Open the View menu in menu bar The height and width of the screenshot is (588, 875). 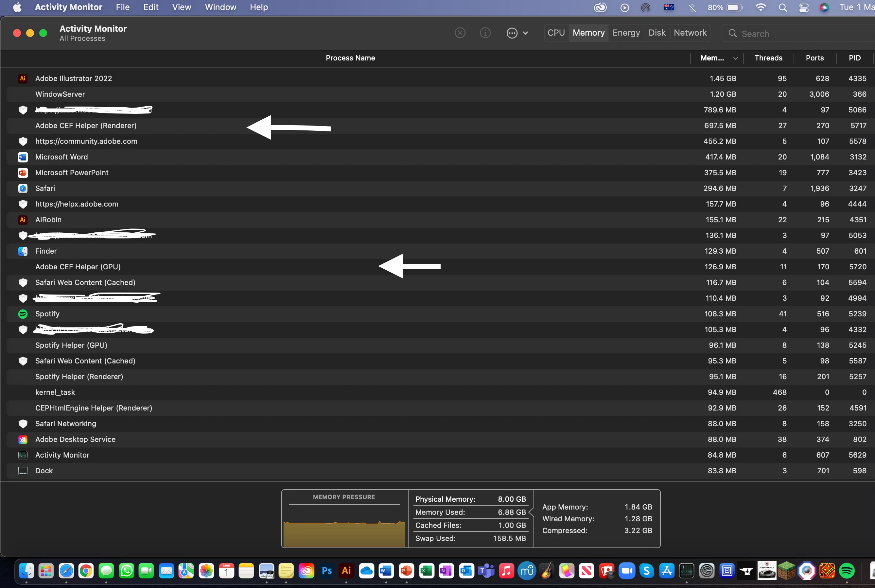[x=181, y=7]
